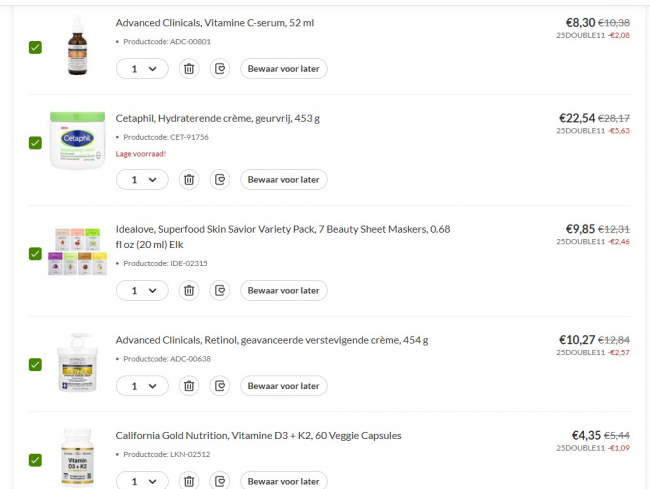The image size is (650, 489).
Task: Click the Idealove sheet masks thumbnail
Action: (78, 252)
